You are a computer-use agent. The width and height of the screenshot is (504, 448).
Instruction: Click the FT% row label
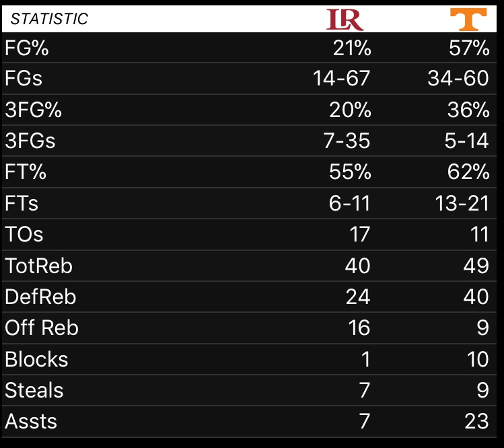[x=26, y=172]
